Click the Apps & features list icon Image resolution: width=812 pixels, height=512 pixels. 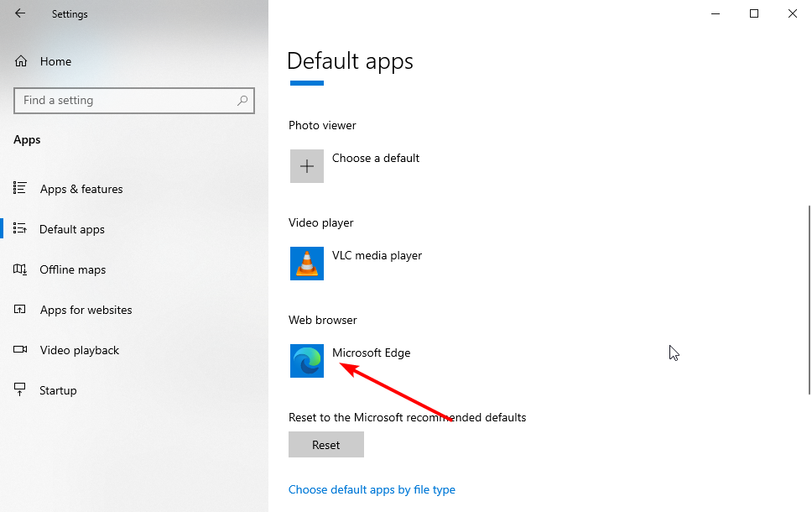(x=19, y=188)
